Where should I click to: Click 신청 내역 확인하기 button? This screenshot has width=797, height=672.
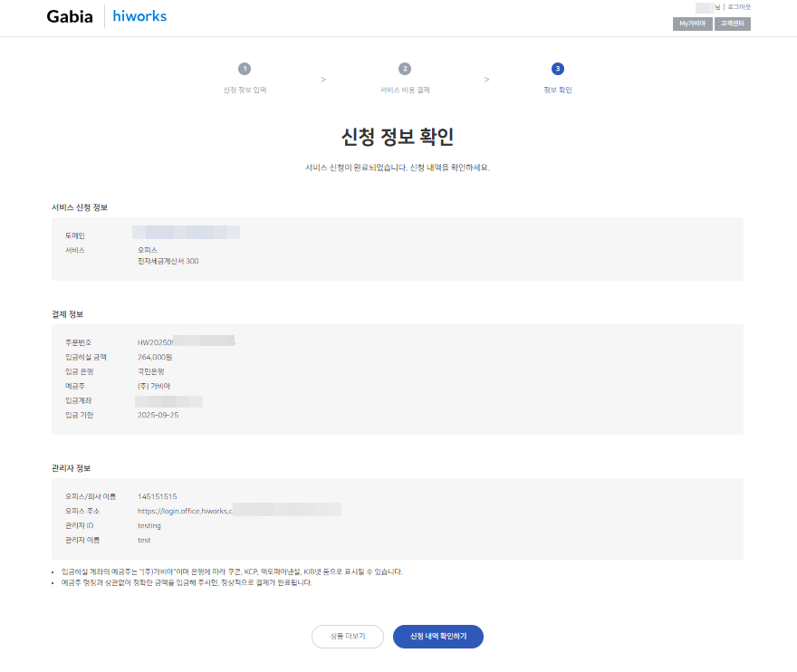coord(438,637)
